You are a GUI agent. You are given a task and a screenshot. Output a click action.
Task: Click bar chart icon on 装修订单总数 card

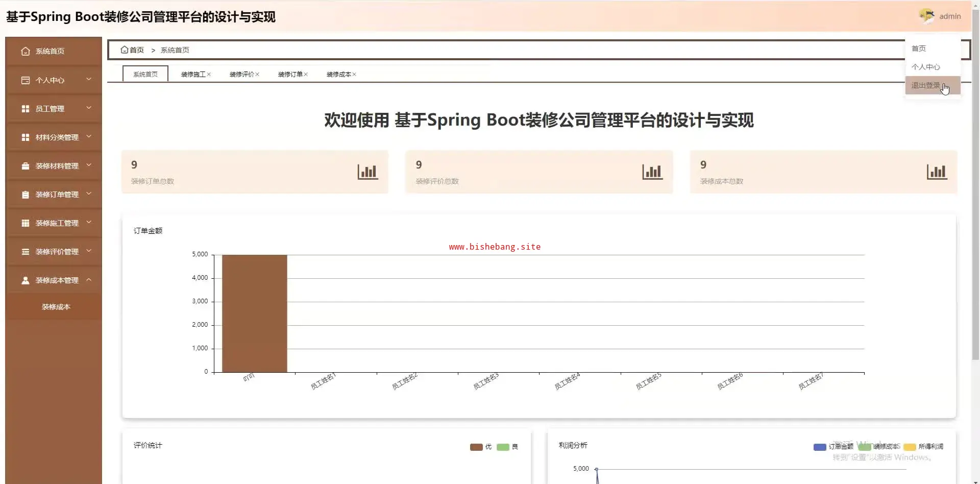pyautogui.click(x=367, y=172)
